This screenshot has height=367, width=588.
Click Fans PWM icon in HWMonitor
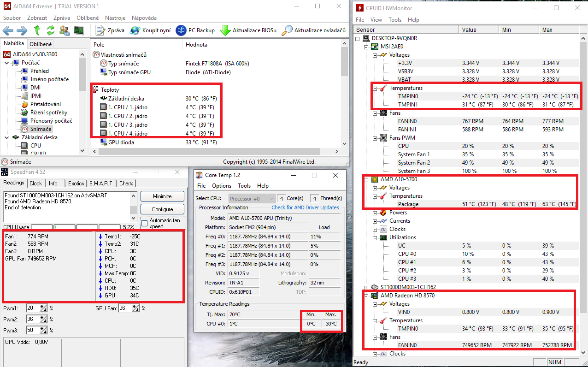pos(383,138)
